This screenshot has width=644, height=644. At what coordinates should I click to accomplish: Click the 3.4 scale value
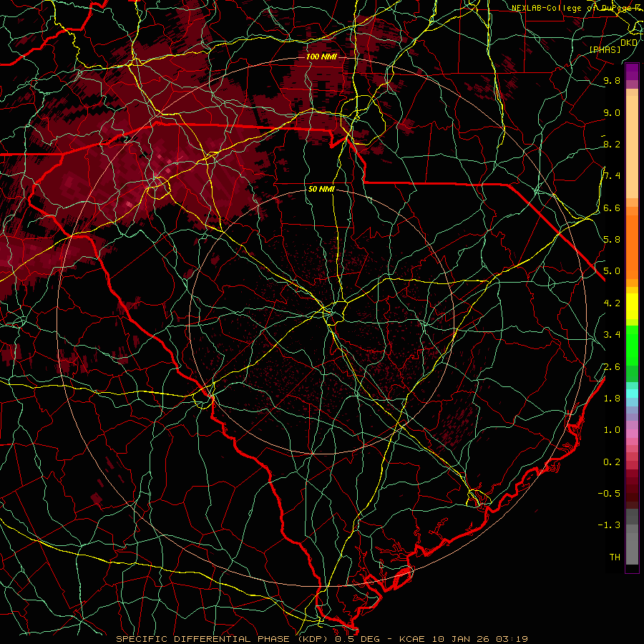coord(612,335)
